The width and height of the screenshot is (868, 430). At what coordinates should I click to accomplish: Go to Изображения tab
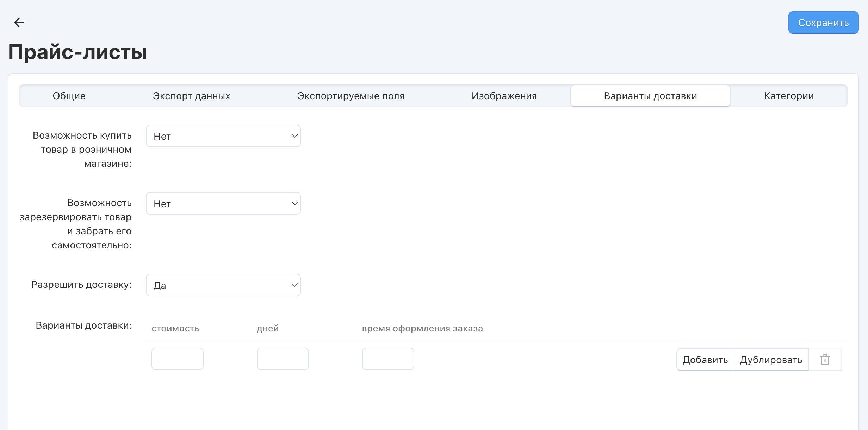pyautogui.click(x=504, y=96)
